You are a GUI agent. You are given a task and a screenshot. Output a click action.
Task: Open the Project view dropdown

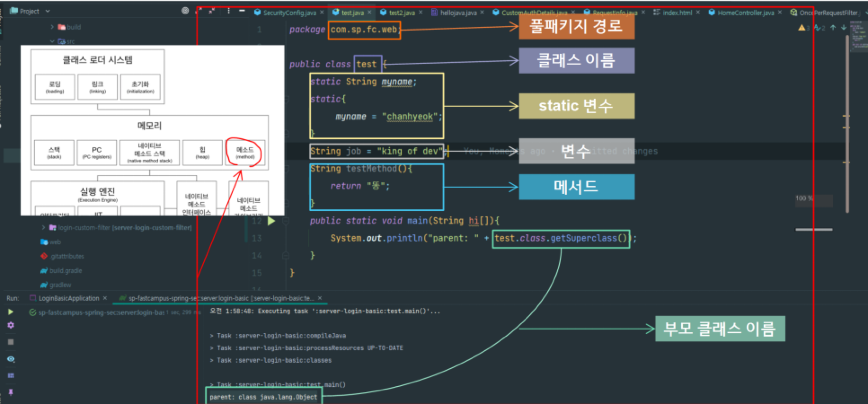[48, 11]
